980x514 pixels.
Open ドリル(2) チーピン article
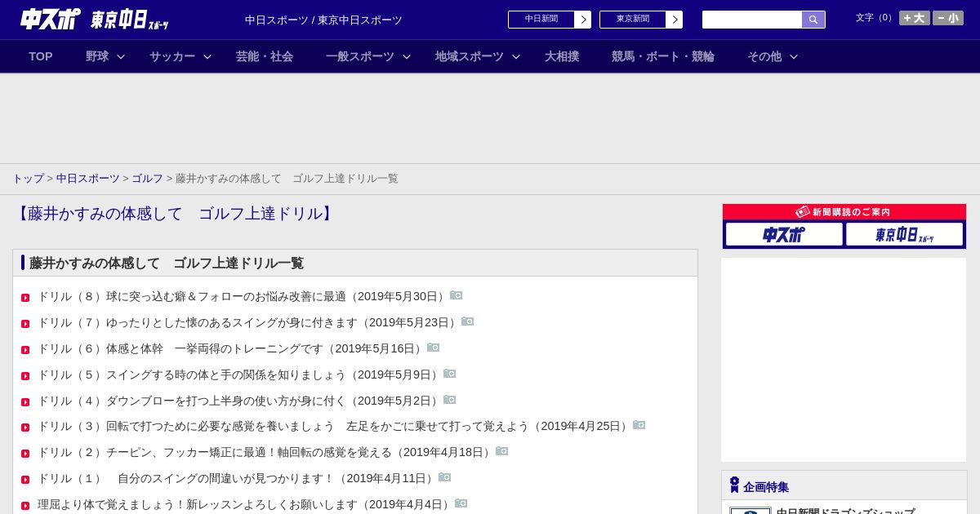pyautogui.click(x=266, y=453)
